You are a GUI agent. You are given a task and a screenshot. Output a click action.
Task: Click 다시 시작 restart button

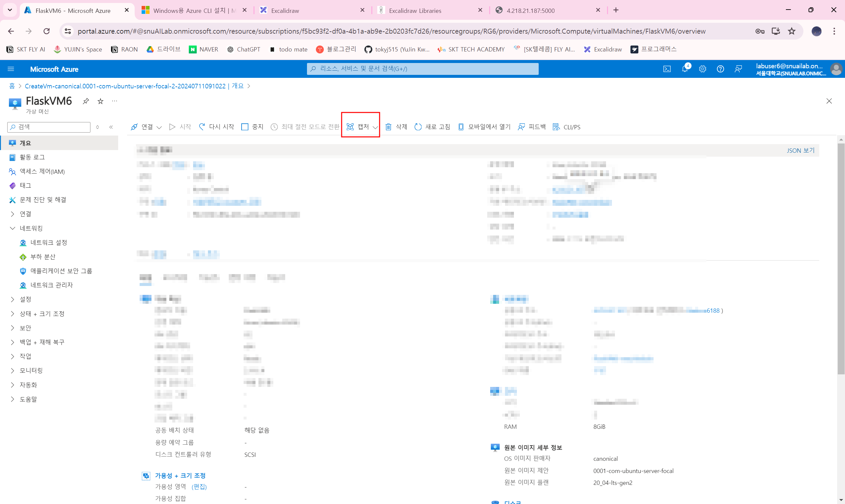coord(217,127)
